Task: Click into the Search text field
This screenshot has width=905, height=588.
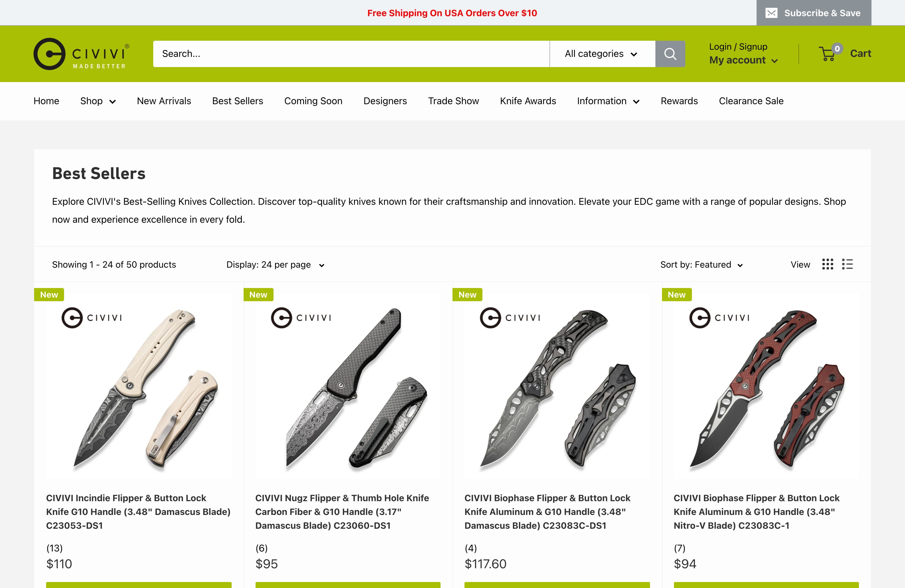Action: [x=351, y=54]
